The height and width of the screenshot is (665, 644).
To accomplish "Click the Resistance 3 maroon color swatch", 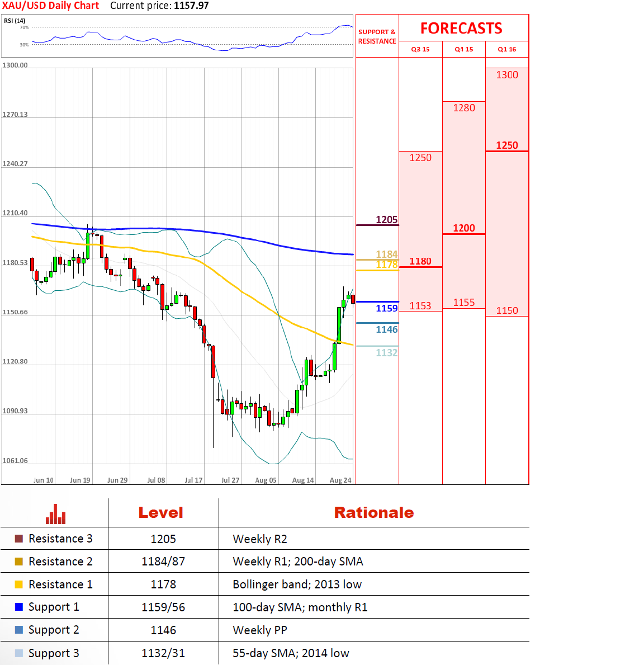I will tap(18, 539).
